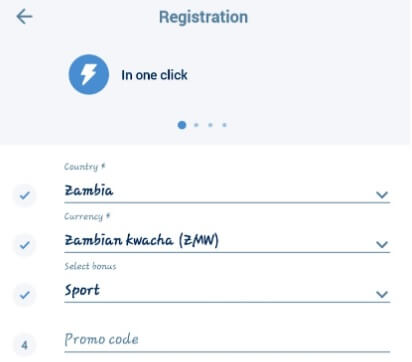Image resolution: width=412 pixels, height=362 pixels.
Task: Expand the Country dropdown chevron
Action: tap(382, 195)
